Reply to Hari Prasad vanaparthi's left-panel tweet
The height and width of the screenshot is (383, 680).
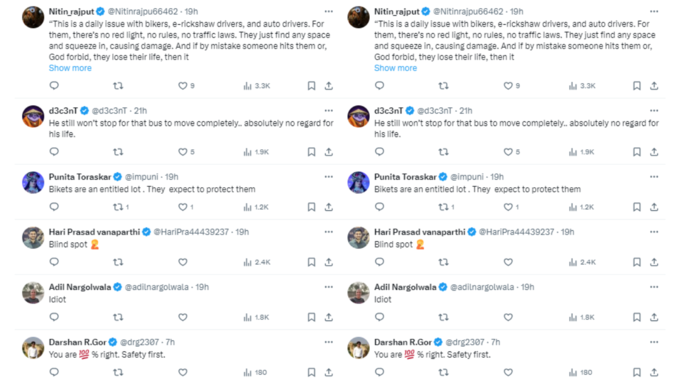[54, 262]
